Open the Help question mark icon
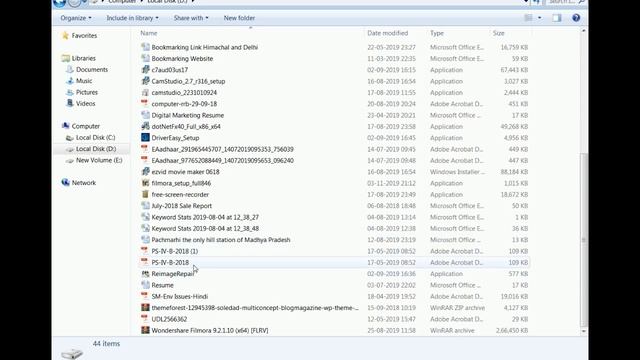 [x=576, y=18]
